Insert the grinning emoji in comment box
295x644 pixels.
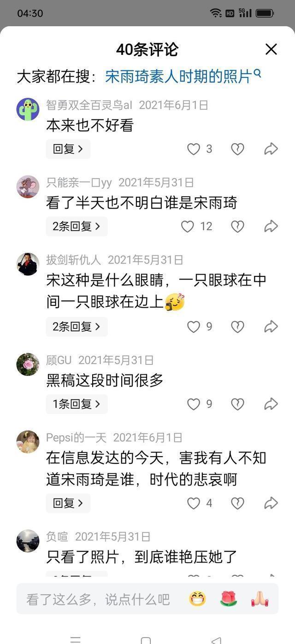pos(197,599)
